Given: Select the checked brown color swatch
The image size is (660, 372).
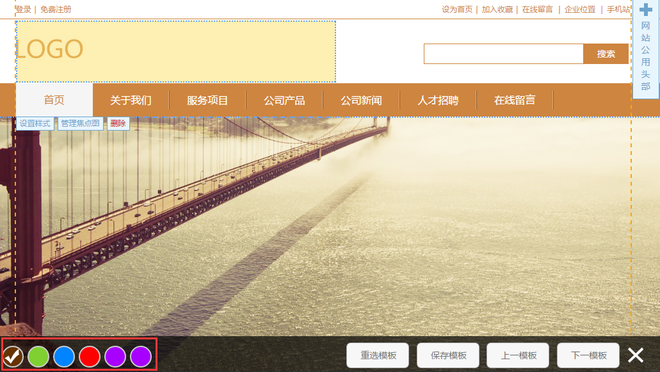Looking at the screenshot, I should coord(13,356).
